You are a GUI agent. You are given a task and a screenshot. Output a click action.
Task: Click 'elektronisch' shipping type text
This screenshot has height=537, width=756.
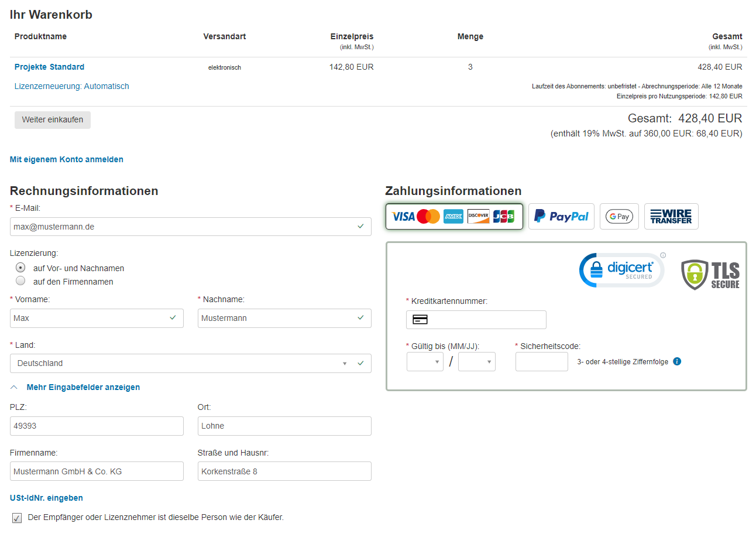225,67
